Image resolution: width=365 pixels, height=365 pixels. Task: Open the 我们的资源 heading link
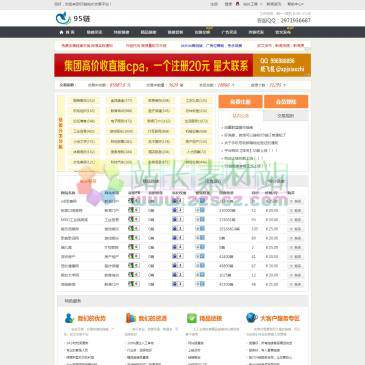tap(152, 318)
